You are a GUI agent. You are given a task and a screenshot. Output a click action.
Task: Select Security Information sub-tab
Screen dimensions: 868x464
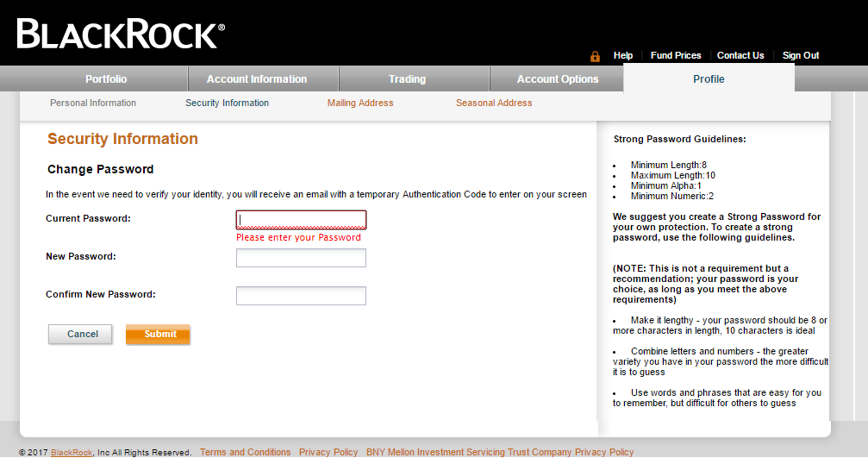point(227,103)
